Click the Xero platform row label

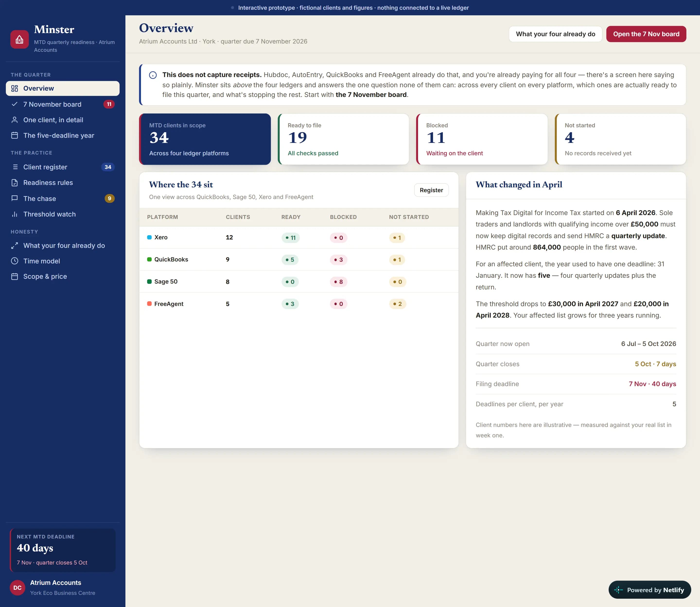coord(161,237)
